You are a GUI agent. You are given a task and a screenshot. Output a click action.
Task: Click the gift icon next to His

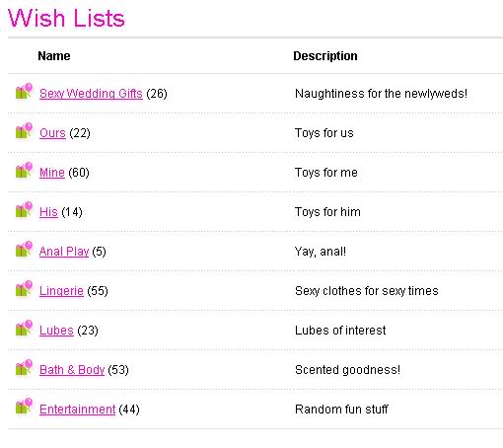24,209
